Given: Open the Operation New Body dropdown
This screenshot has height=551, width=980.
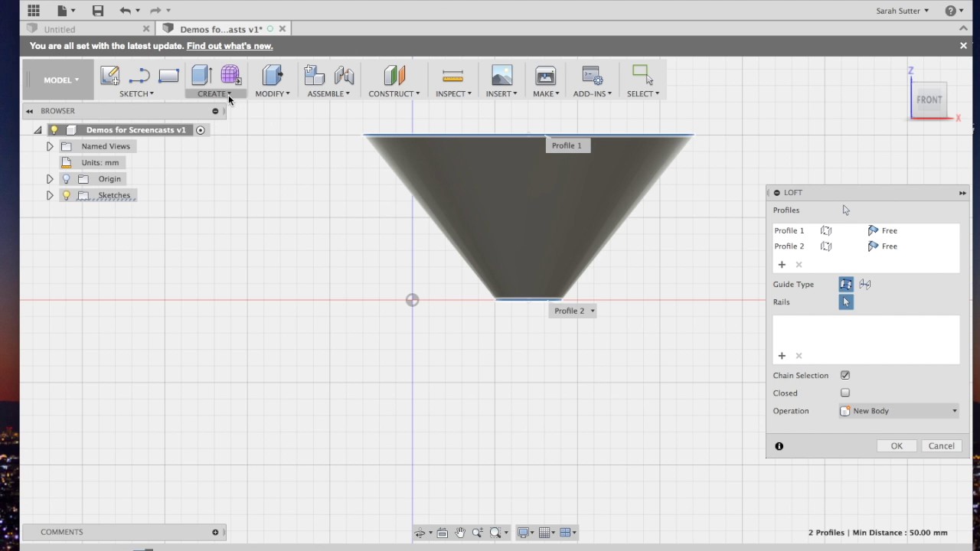Looking at the screenshot, I should click(x=899, y=411).
